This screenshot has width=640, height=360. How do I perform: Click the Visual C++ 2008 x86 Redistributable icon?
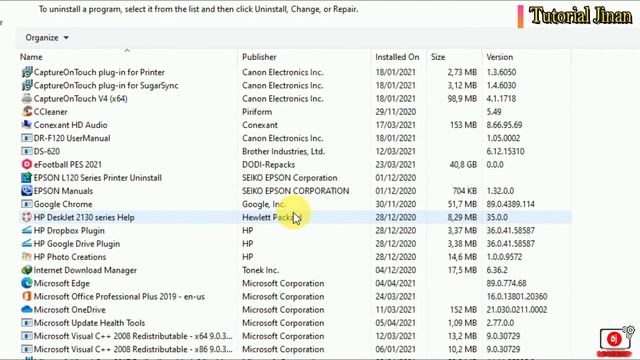tap(27, 349)
